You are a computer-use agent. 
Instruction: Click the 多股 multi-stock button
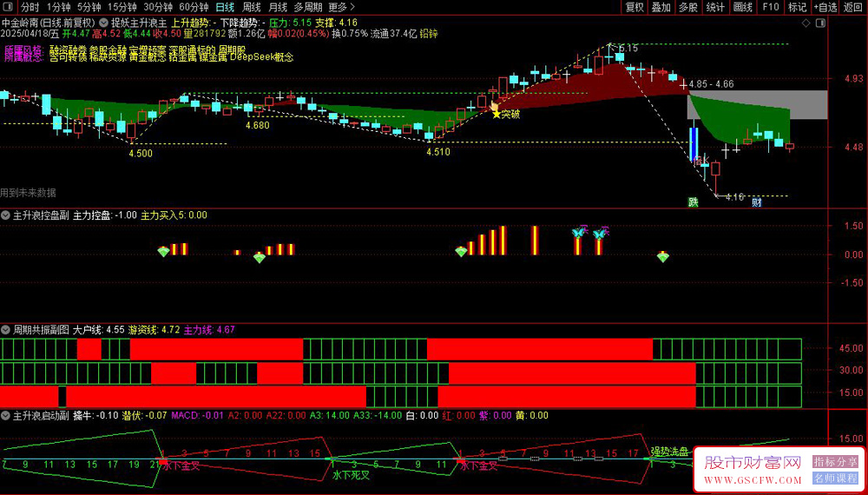point(688,7)
